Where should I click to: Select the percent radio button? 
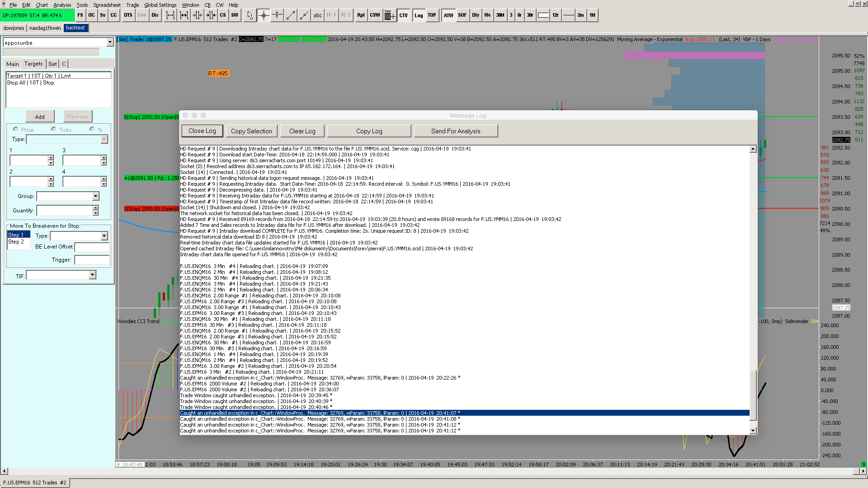point(92,129)
